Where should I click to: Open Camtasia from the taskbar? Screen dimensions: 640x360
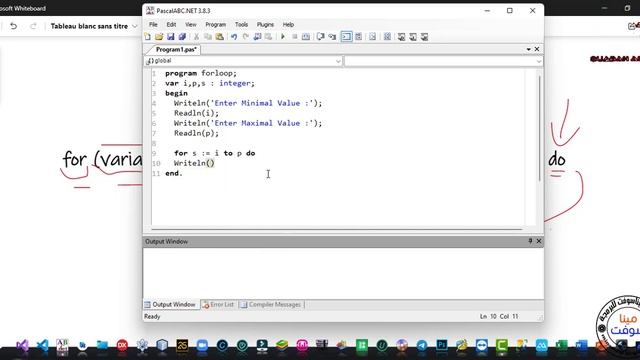[x=502, y=346]
